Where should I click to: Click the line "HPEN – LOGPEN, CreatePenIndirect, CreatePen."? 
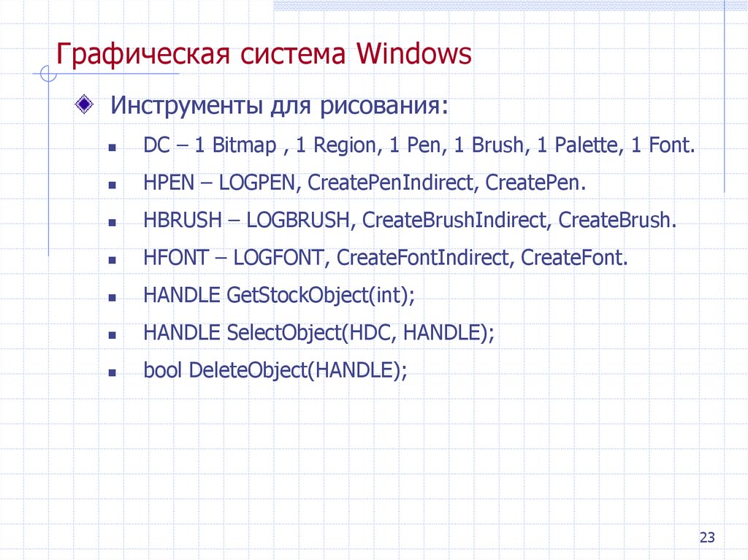click(365, 183)
